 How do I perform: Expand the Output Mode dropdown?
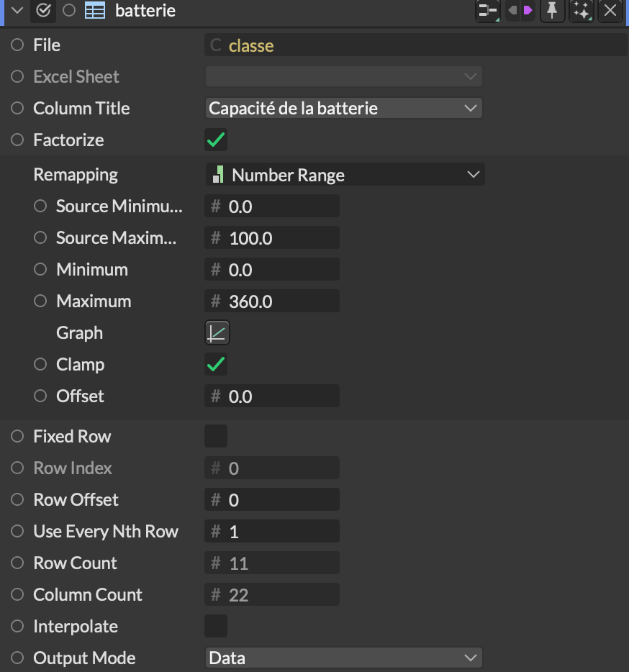coord(343,658)
